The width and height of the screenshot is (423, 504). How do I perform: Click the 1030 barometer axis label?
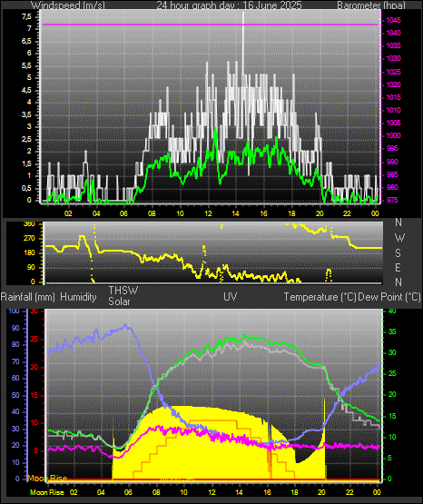point(393,58)
